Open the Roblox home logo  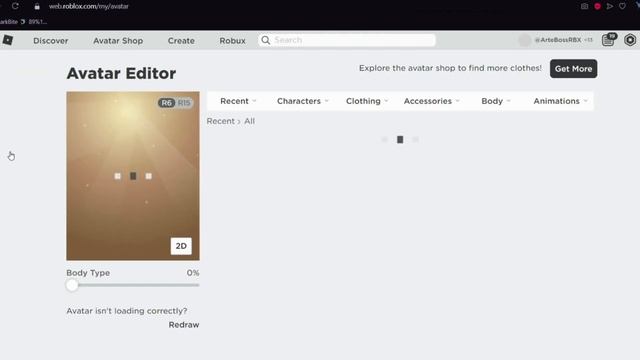point(8,40)
